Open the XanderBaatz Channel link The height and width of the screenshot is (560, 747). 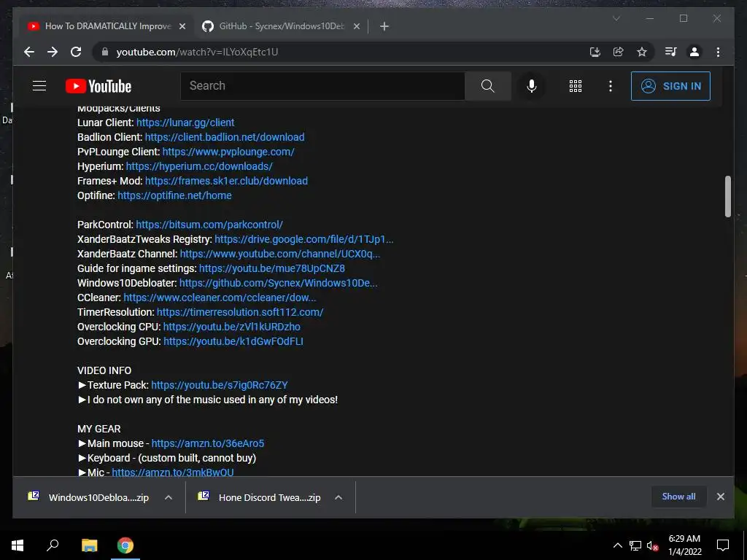pos(280,254)
